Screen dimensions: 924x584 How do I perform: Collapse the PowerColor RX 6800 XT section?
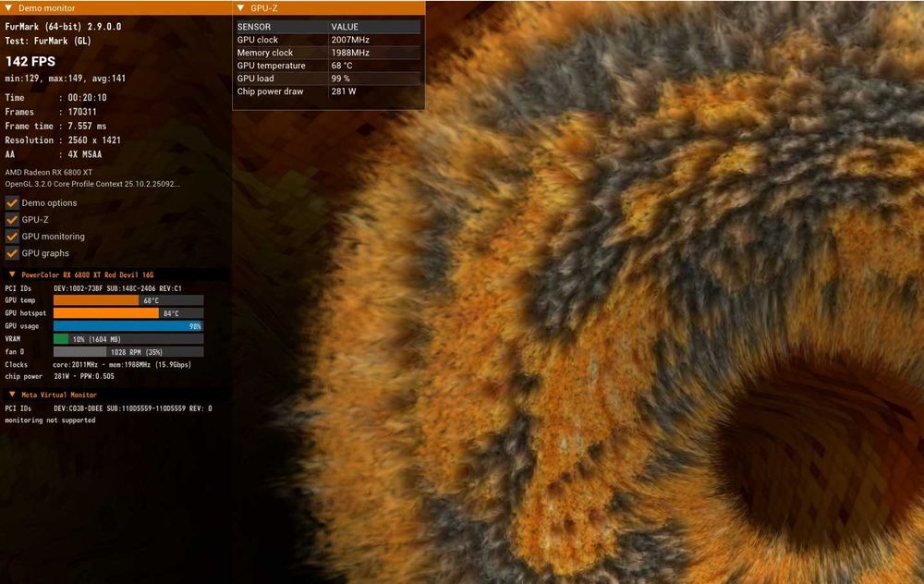(x=12, y=274)
